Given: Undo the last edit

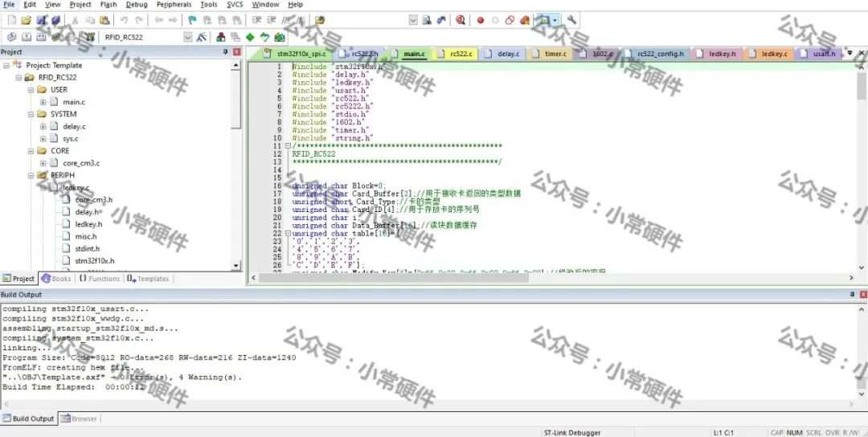Looking at the screenshot, I should tap(124, 20).
